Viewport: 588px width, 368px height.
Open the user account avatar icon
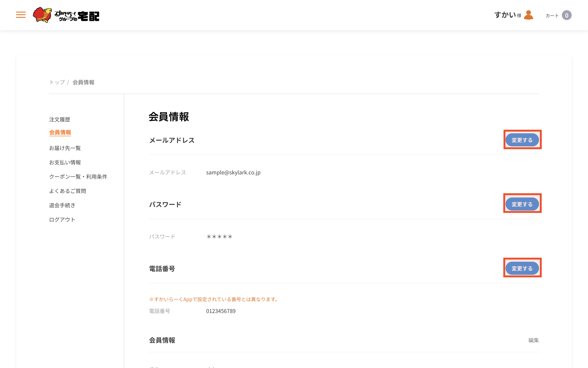click(x=528, y=15)
